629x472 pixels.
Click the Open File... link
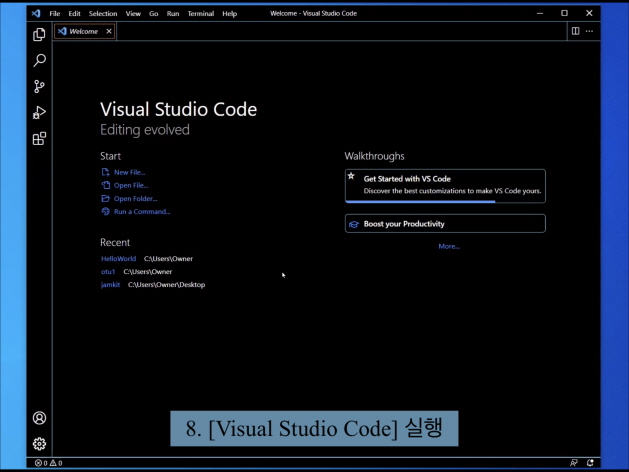pos(131,185)
